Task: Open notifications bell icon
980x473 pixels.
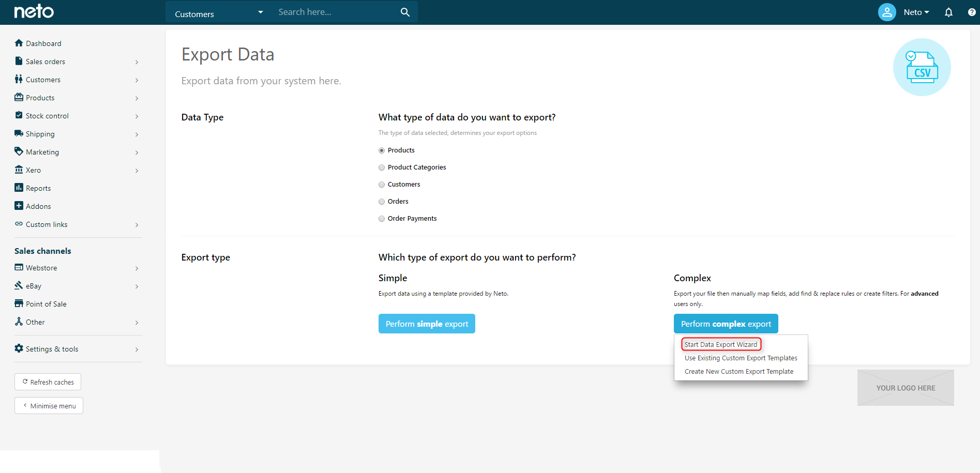Action: (x=948, y=12)
